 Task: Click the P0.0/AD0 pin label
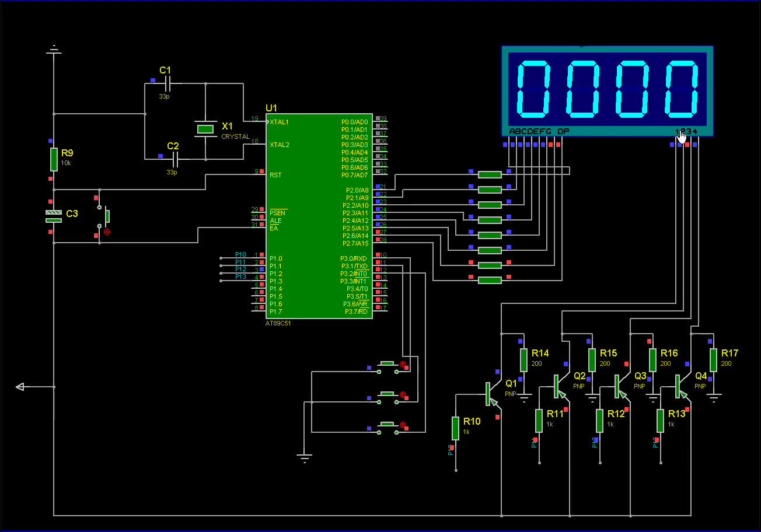point(355,122)
